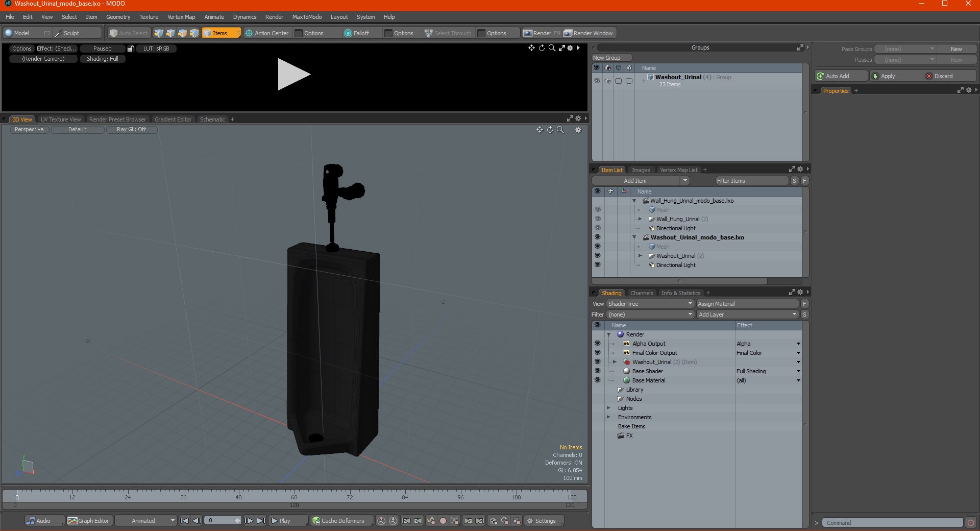This screenshot has width=980, height=531.
Task: Click frame 60 on the timeline
Action: (294, 495)
